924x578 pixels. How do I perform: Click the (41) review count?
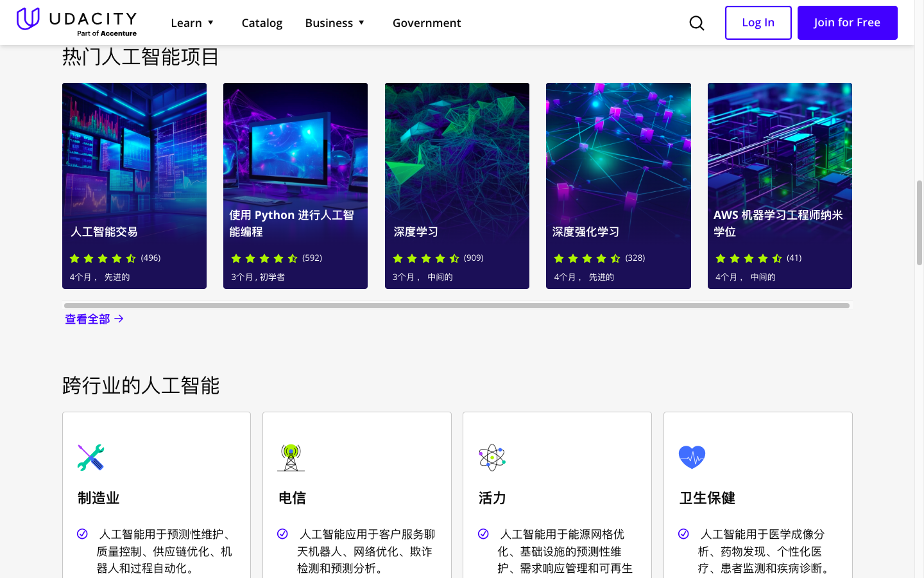794,258
